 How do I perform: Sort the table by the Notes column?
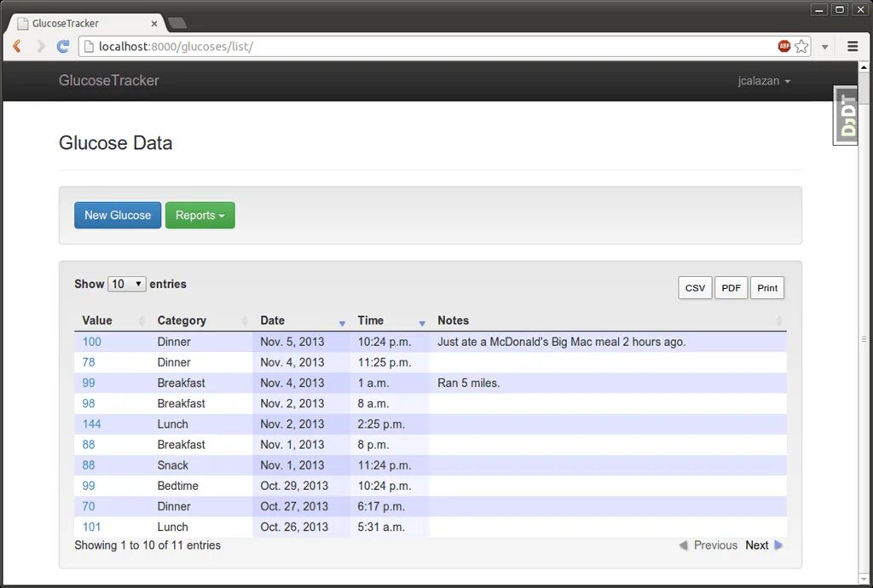click(x=608, y=320)
